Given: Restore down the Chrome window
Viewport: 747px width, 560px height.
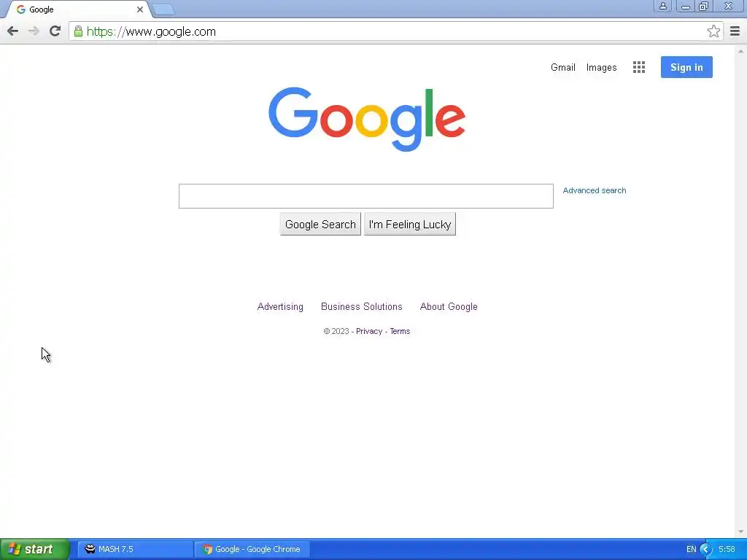Looking at the screenshot, I should [703, 6].
